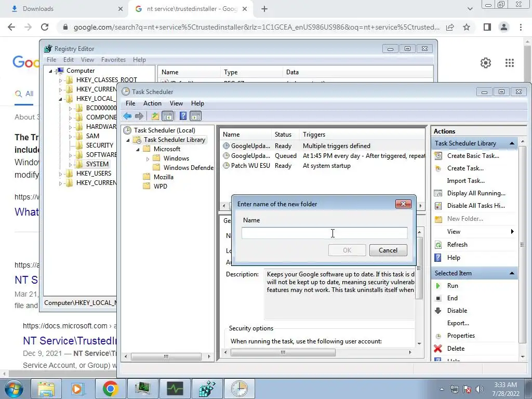Screen dimensions: 532x399
Task: Click the red X Delete icon
Action: tap(438, 349)
